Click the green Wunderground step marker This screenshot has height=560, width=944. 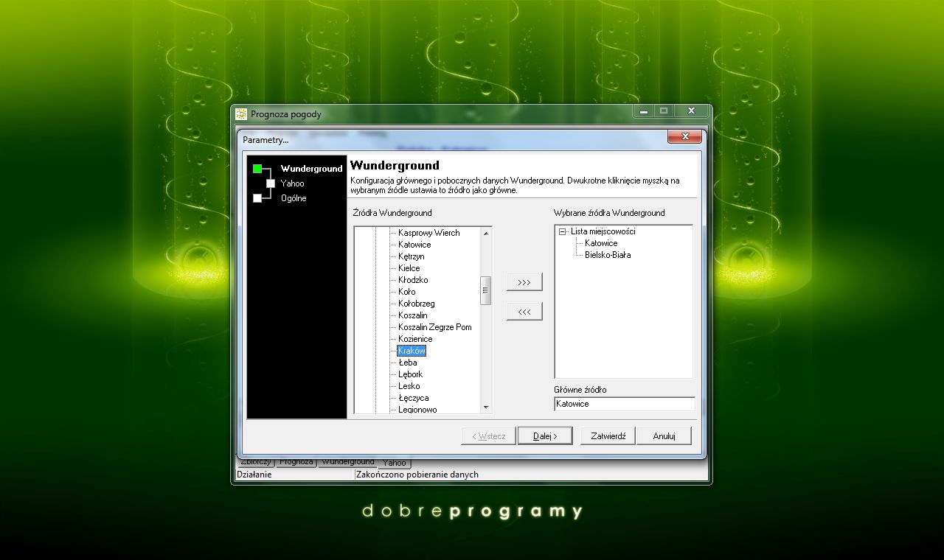pos(257,169)
